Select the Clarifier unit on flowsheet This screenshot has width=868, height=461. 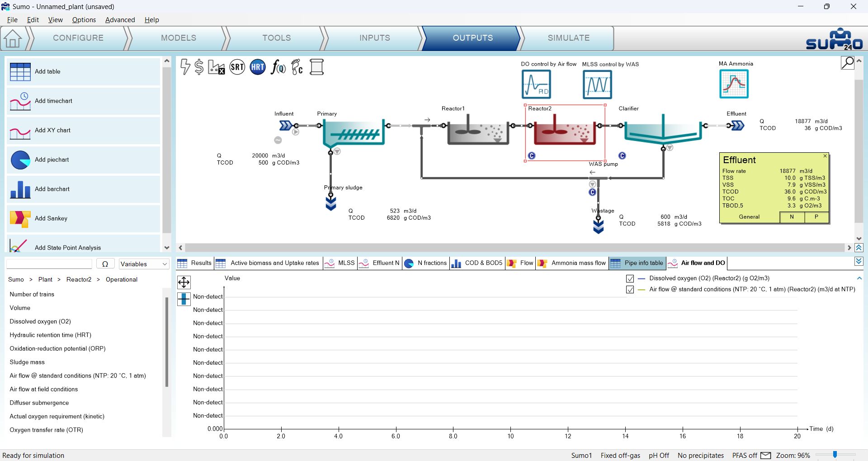point(663,129)
